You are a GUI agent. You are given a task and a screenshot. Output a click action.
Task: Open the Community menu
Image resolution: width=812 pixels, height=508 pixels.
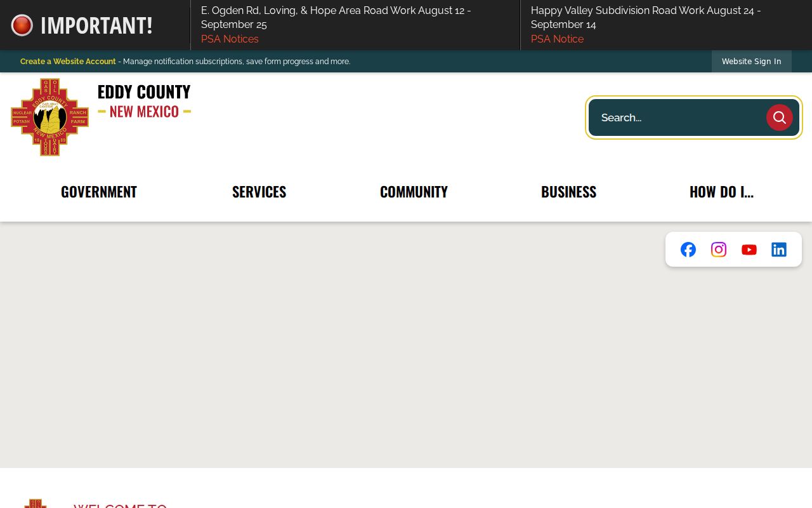pos(414,192)
